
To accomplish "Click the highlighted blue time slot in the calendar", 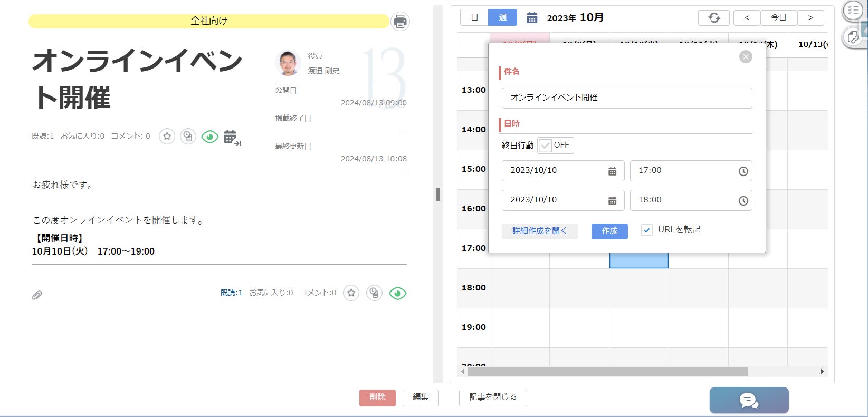I will point(639,260).
